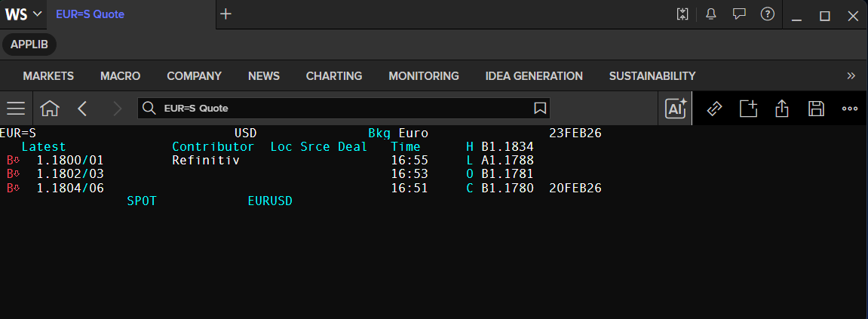
Task: Click the EURUSD label
Action: (x=270, y=201)
